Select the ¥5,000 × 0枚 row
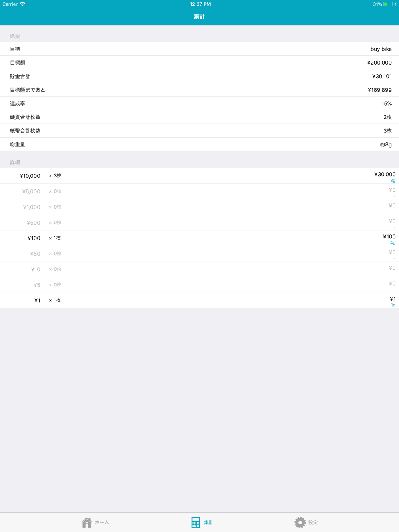 (199, 191)
